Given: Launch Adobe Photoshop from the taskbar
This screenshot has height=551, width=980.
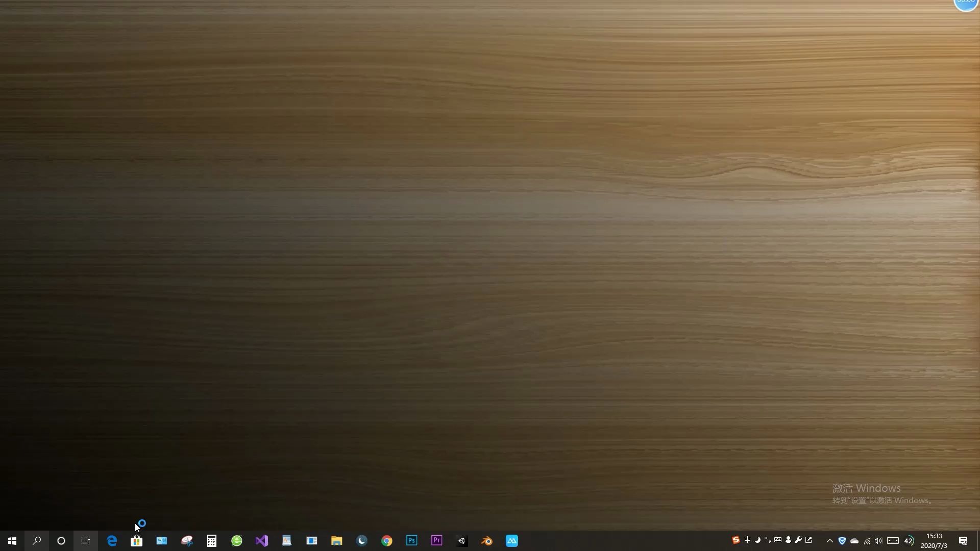Looking at the screenshot, I should tap(412, 541).
